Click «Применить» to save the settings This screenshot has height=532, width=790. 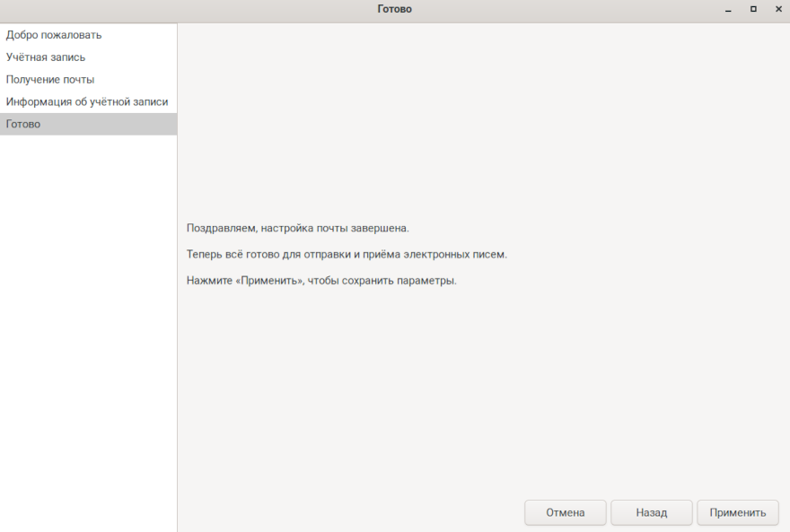click(x=737, y=513)
